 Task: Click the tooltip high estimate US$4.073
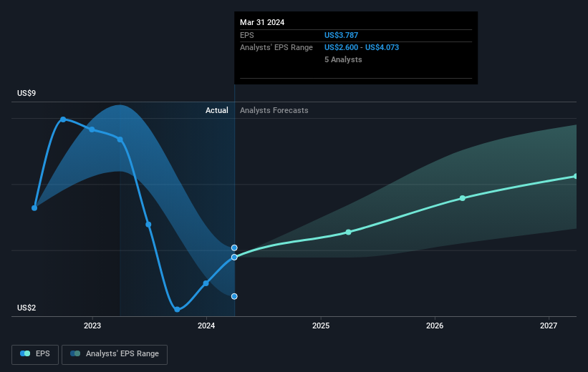[382, 47]
